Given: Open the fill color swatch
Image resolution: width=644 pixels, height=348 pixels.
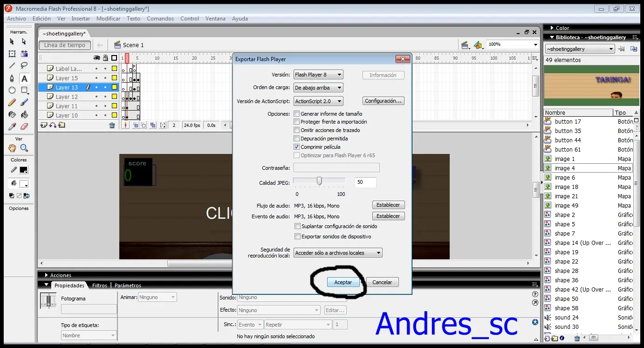Looking at the screenshot, I should (x=23, y=183).
